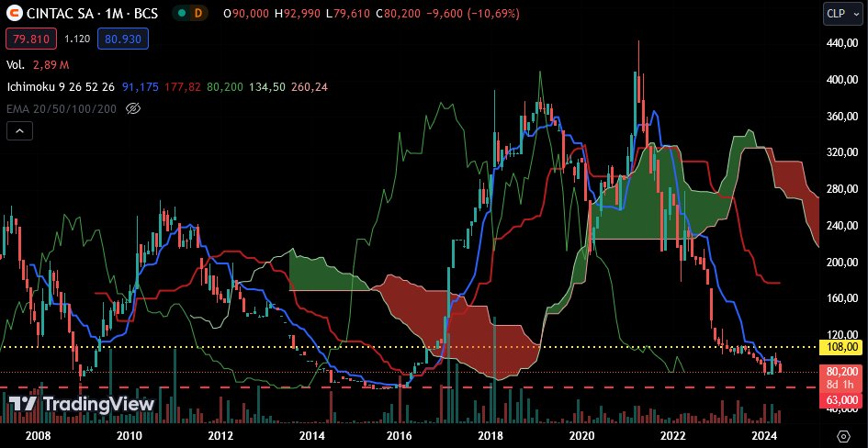This screenshot has height=448, width=868.
Task: Click the red sell price 79.810 button
Action: coord(31,39)
